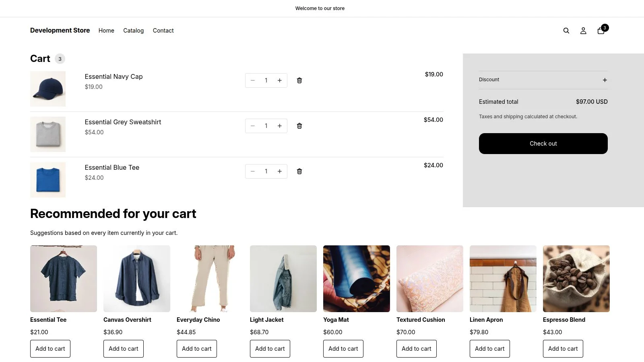Go to Home in navigation
Viewport: 644px width, 362px height.
pos(106,31)
